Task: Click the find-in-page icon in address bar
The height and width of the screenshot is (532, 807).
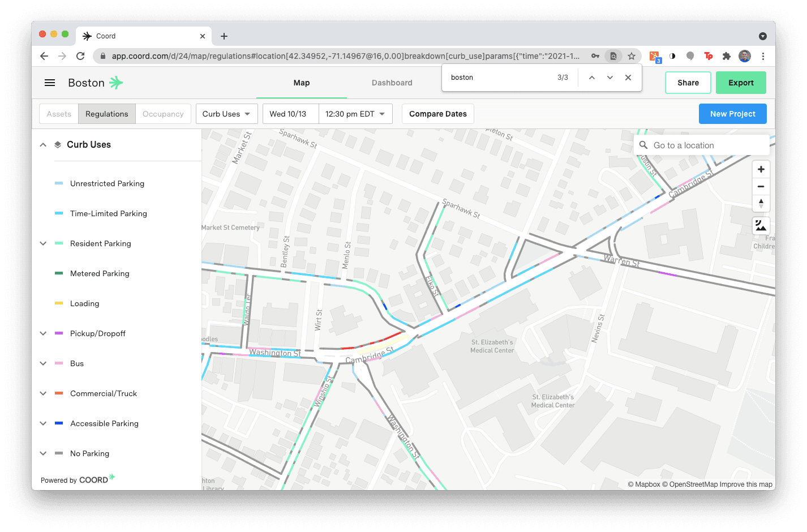Action: pos(613,56)
